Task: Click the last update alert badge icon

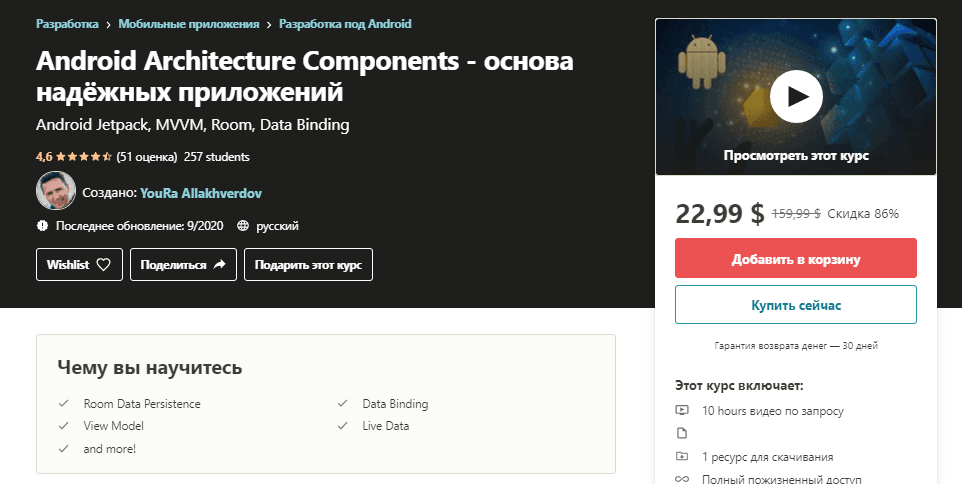Action: click(x=42, y=226)
